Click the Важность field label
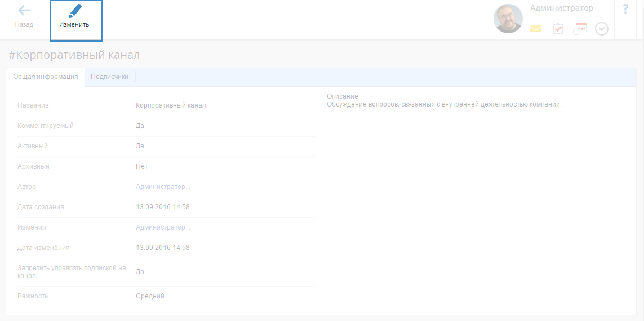This screenshot has height=321, width=644. point(33,296)
